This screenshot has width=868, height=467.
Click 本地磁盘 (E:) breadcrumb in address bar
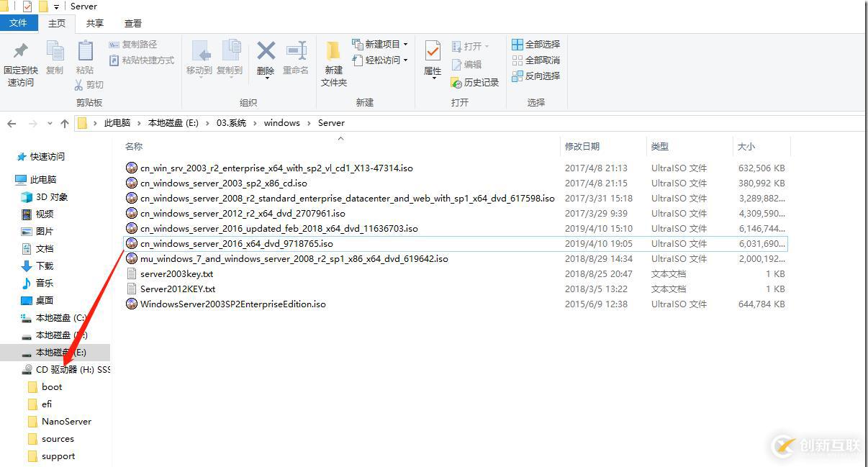coord(173,123)
